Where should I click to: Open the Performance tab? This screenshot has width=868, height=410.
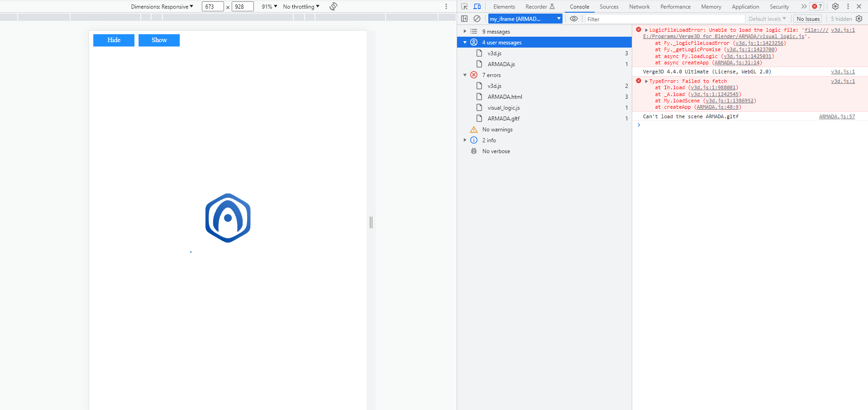click(675, 6)
